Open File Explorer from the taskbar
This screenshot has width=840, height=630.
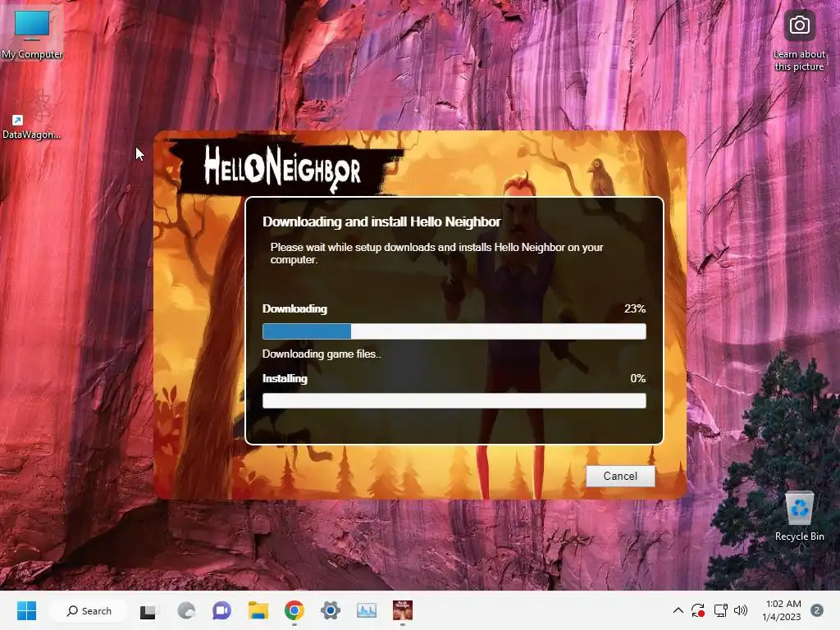(x=258, y=610)
